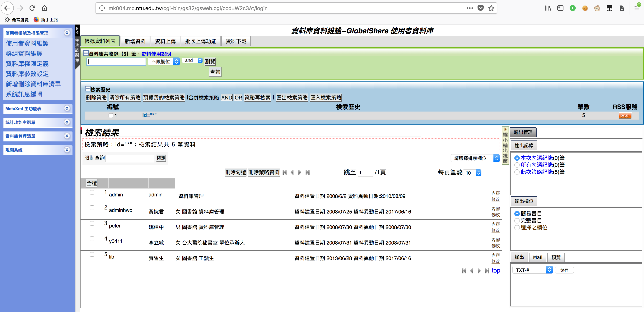Click the monkey face extension icon
Image resolution: width=644 pixels, height=312 pixels.
[597, 8]
